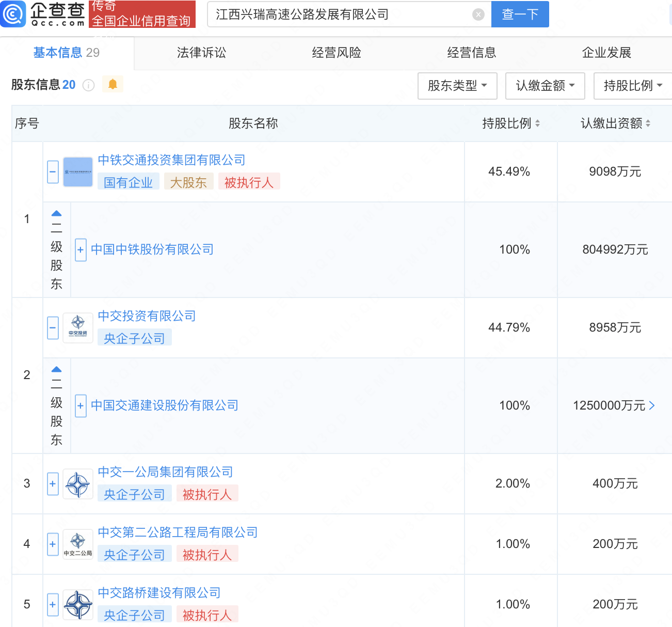The image size is (672, 627).
Task: Switch to 法律诉讼 tab
Action: (x=201, y=53)
